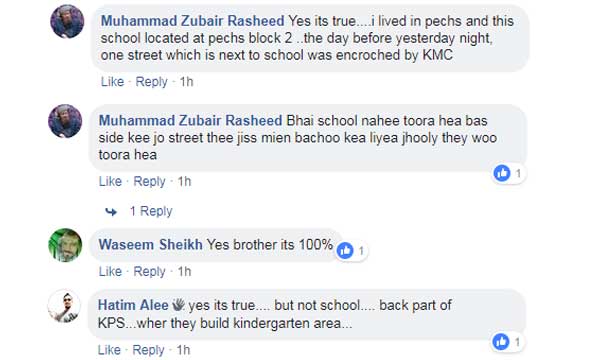Viewport: 600px width, 360px height.
Task: Reply to Waseem Sheikh's comment
Action: point(149,272)
